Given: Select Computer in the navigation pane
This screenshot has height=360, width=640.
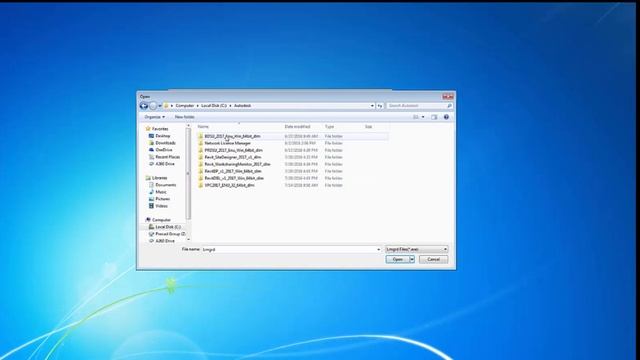Looking at the screenshot, I should [161, 220].
